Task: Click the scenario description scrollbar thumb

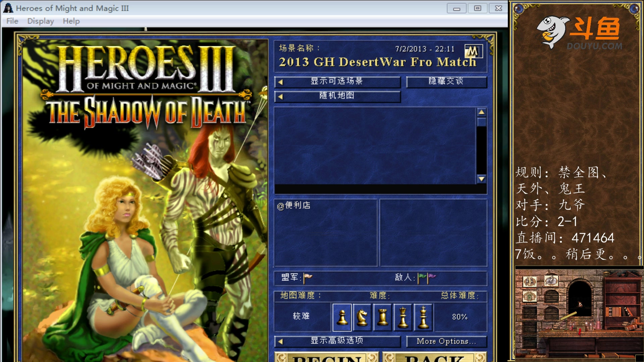Action: pos(481,122)
